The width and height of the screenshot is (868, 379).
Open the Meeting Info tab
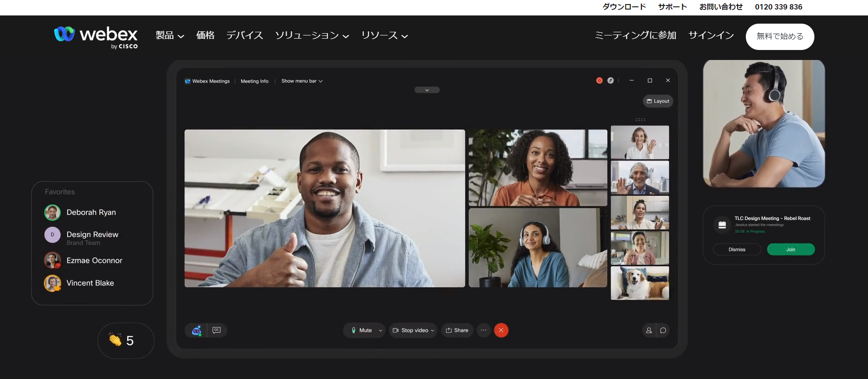click(254, 81)
